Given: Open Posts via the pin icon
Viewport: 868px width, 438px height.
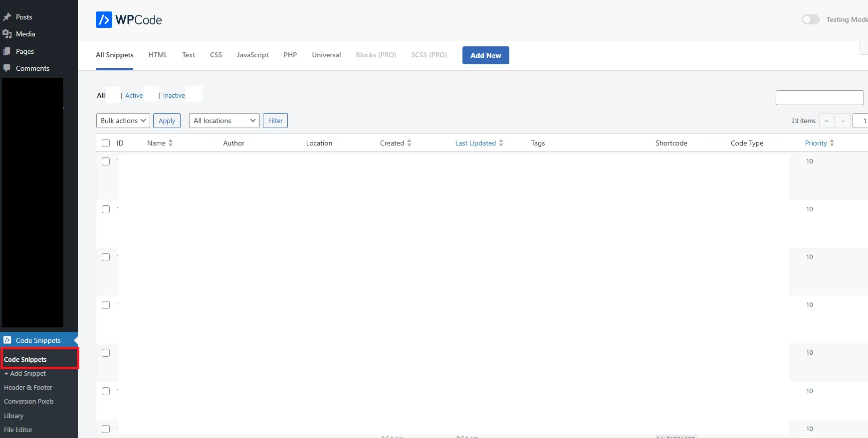Looking at the screenshot, I should 7,17.
